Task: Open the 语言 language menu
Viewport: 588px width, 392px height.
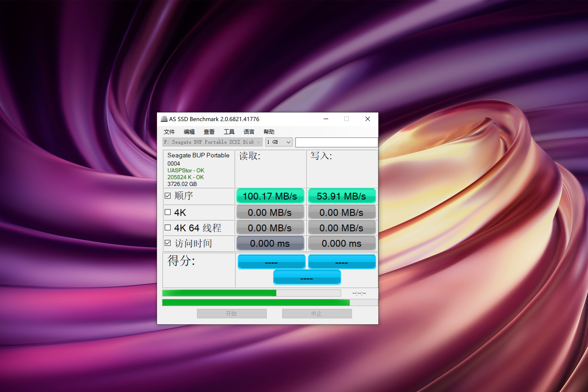Action: point(249,132)
